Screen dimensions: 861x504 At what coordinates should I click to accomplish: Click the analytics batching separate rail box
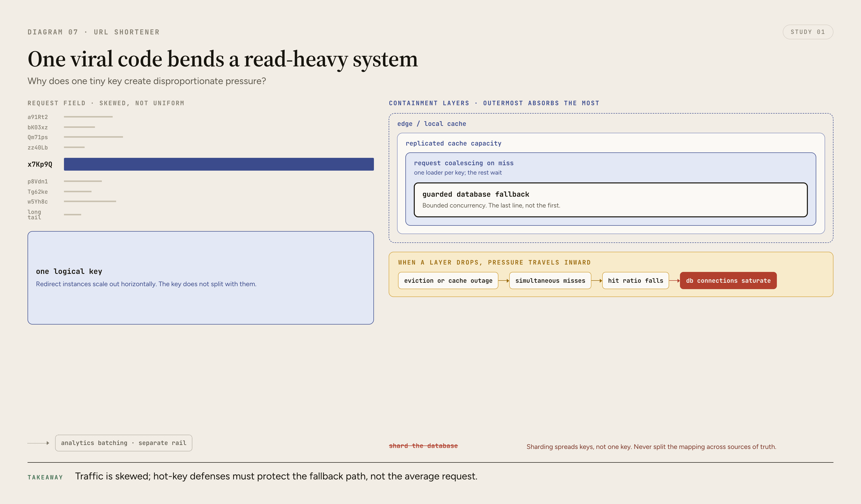pos(124,443)
